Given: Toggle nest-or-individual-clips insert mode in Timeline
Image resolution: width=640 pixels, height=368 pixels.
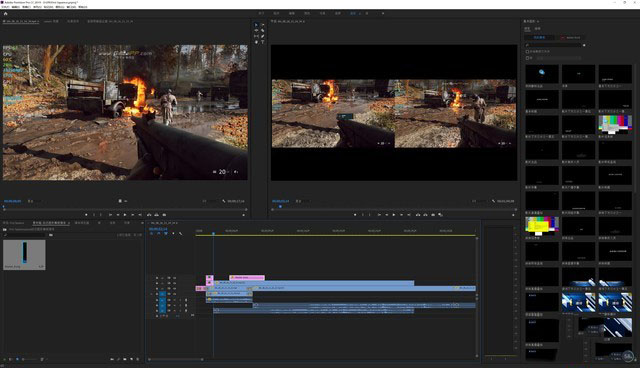Looking at the screenshot, I should click(151, 234).
